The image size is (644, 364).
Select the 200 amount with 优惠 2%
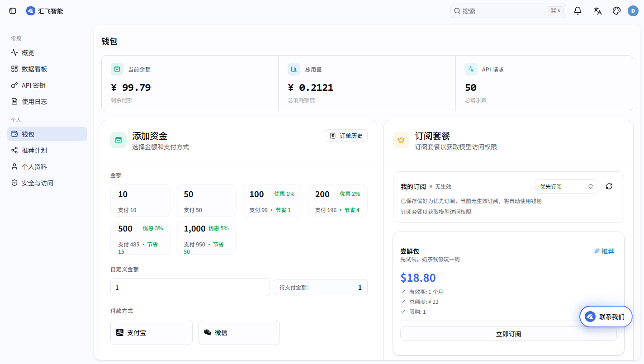click(337, 200)
